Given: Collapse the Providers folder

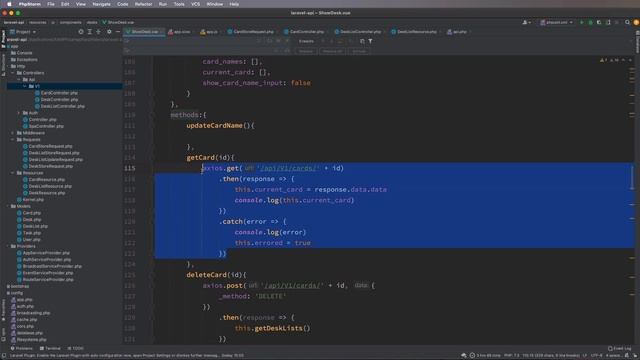Looking at the screenshot, I should tap(8, 246).
